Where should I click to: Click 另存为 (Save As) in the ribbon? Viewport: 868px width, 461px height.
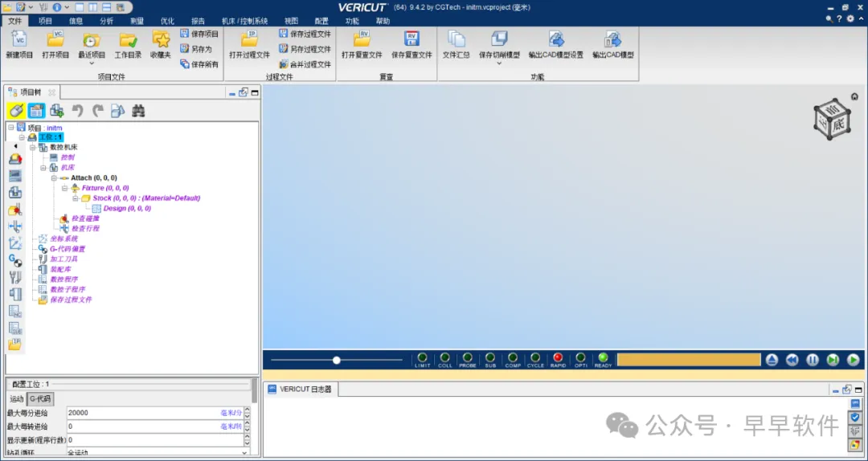click(x=196, y=49)
